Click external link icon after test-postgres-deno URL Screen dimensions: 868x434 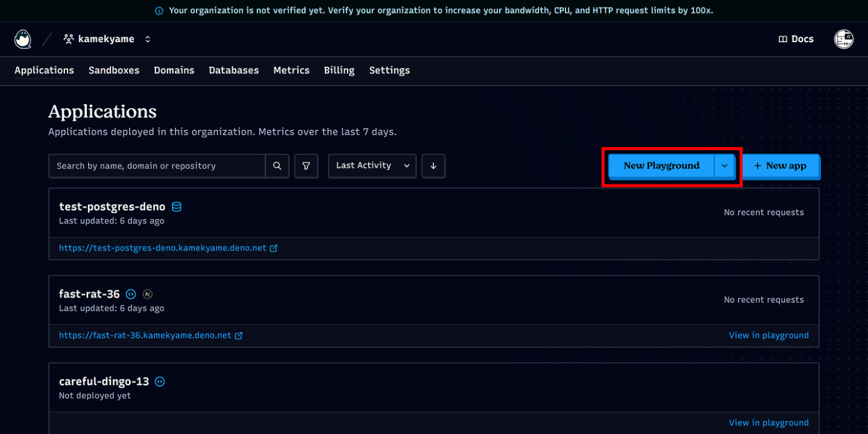pos(273,248)
